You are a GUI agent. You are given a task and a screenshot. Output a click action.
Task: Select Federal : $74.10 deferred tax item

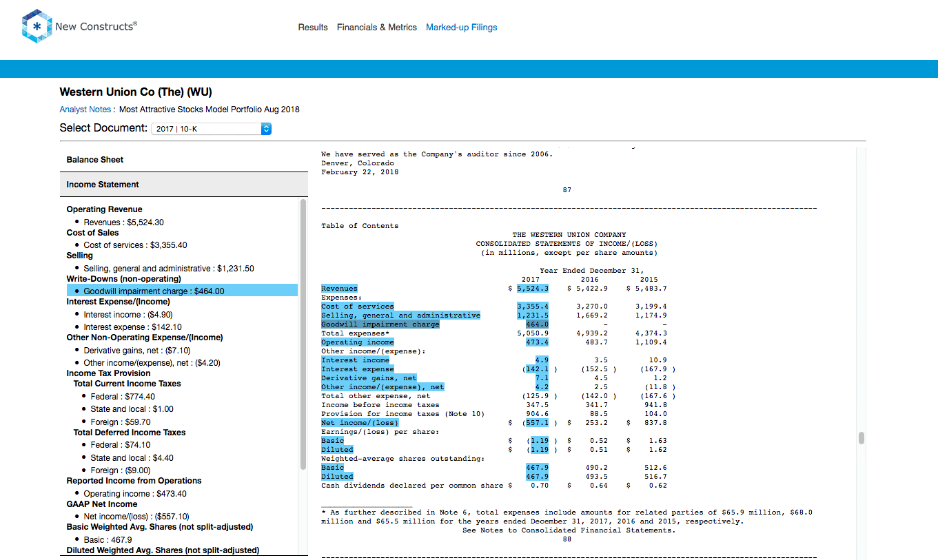pyautogui.click(x=121, y=445)
